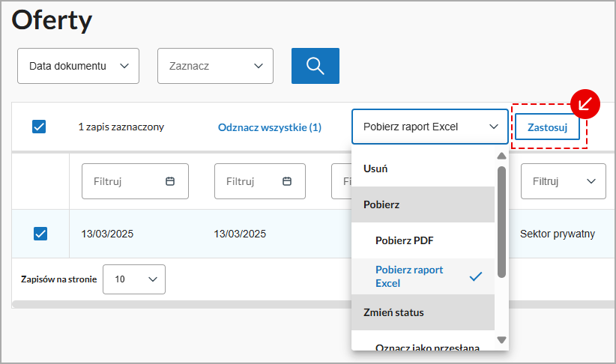Click calendar icon in first Filtruj field

(170, 181)
